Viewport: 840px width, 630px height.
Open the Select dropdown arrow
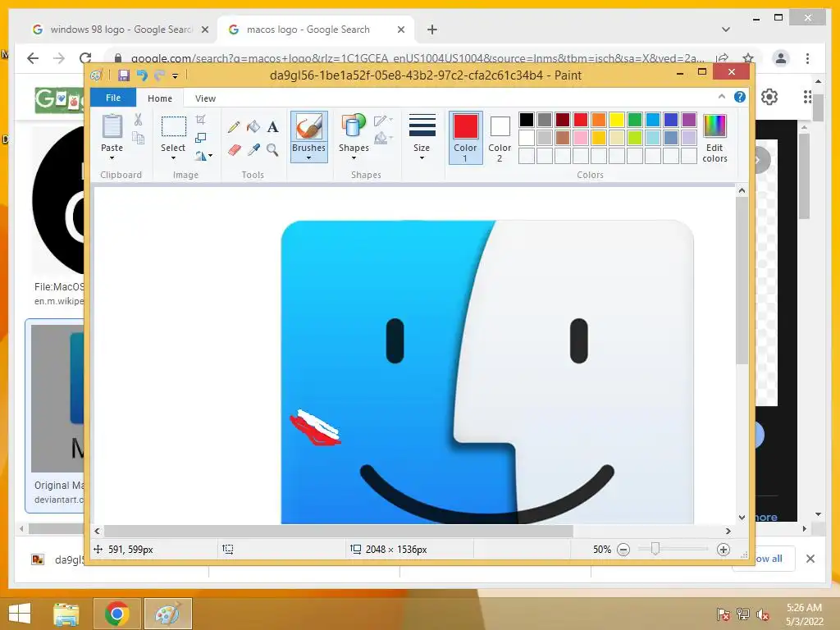point(173,158)
